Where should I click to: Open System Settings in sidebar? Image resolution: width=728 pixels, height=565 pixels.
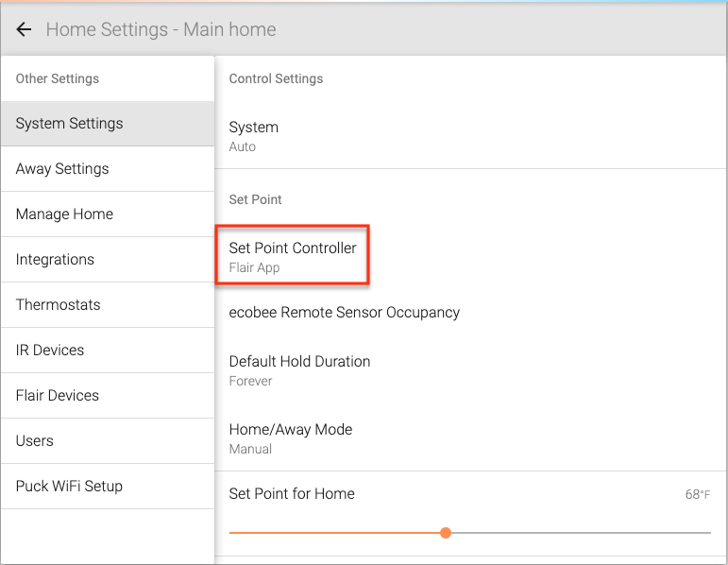[x=108, y=124]
